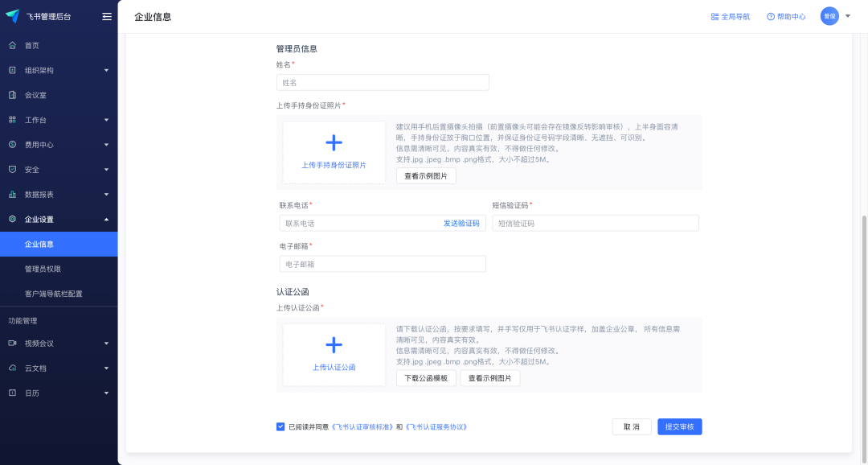The height and width of the screenshot is (465, 868).
Task: Open the 《飞书认证服务协议》 link
Action: click(436, 426)
